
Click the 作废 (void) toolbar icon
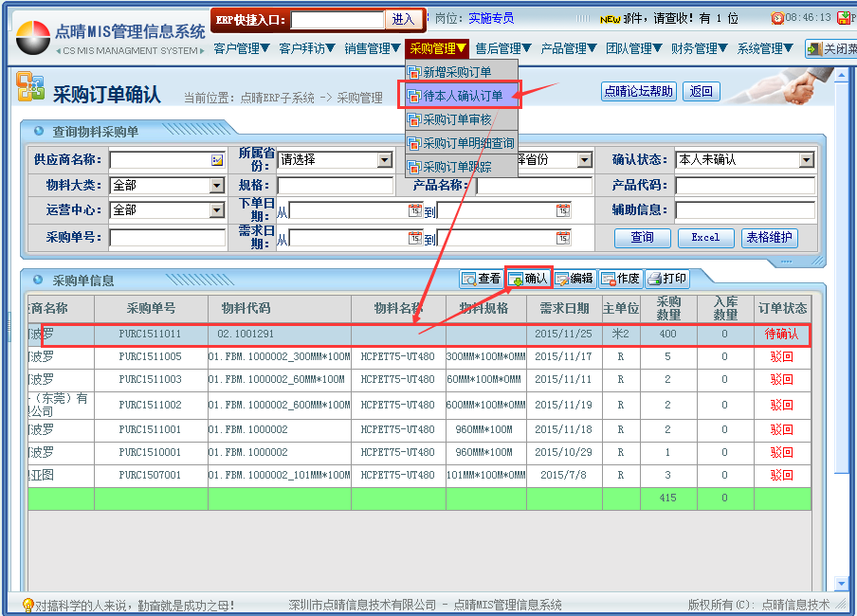(620, 279)
